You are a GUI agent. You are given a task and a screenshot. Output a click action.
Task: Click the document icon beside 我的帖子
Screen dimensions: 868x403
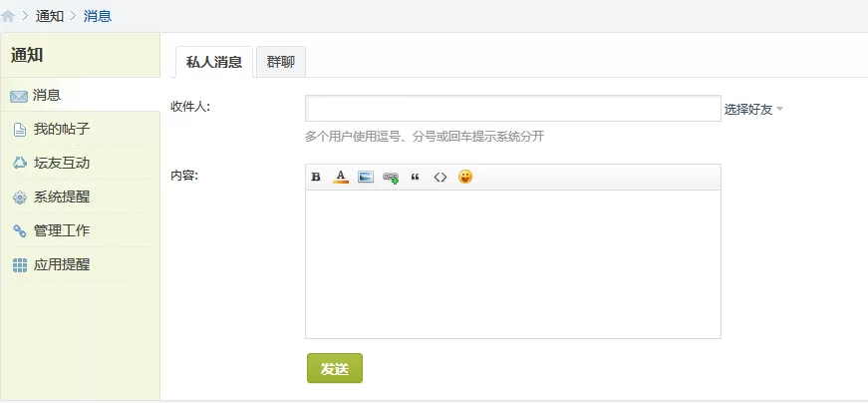[x=19, y=131]
